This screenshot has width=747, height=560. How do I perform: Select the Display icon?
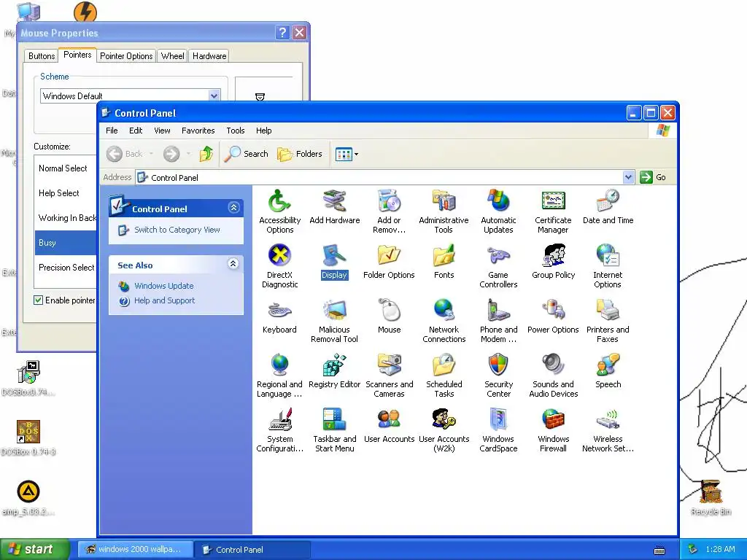[x=334, y=262]
